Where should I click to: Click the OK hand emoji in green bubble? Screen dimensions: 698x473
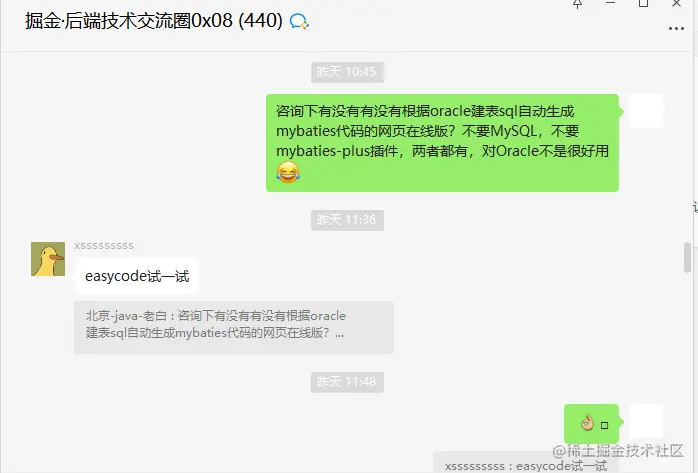click(588, 423)
